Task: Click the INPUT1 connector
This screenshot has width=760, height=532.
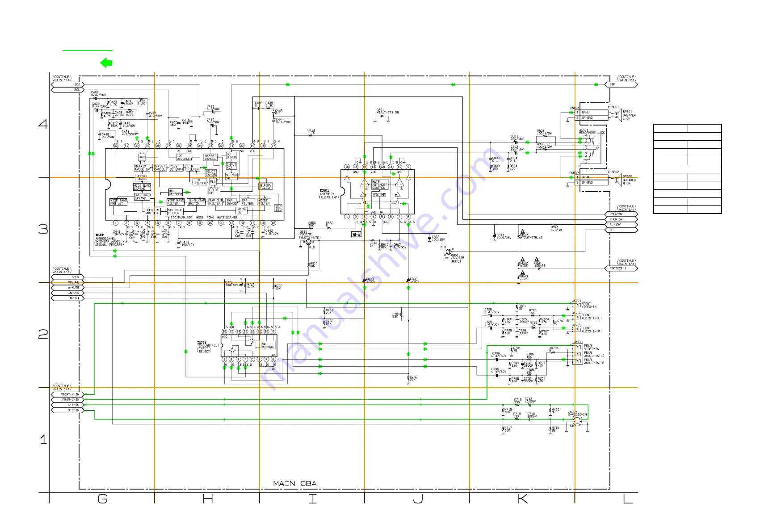Action: (68, 298)
